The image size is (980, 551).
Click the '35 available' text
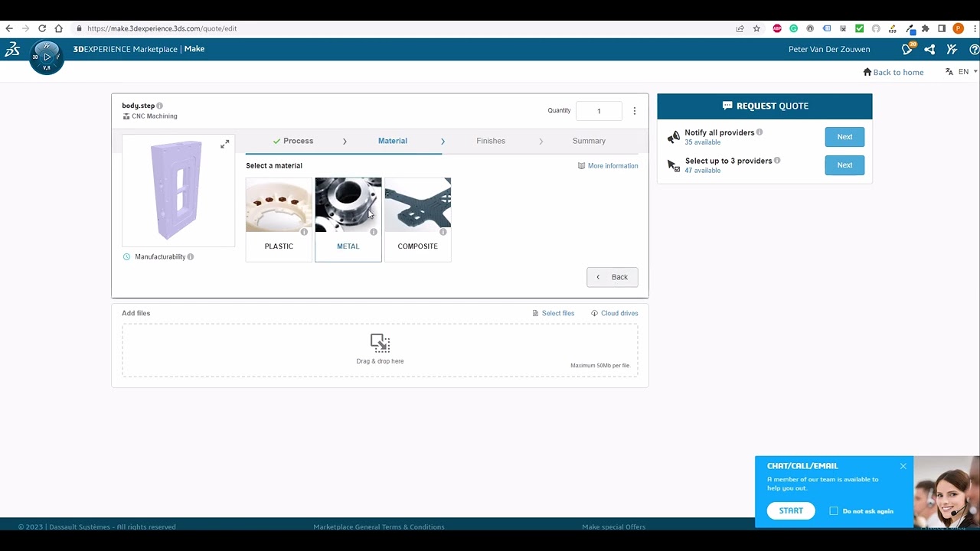pos(702,142)
